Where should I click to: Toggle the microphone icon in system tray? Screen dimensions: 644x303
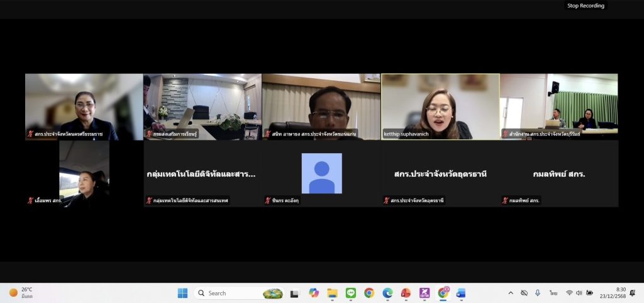[x=538, y=293]
